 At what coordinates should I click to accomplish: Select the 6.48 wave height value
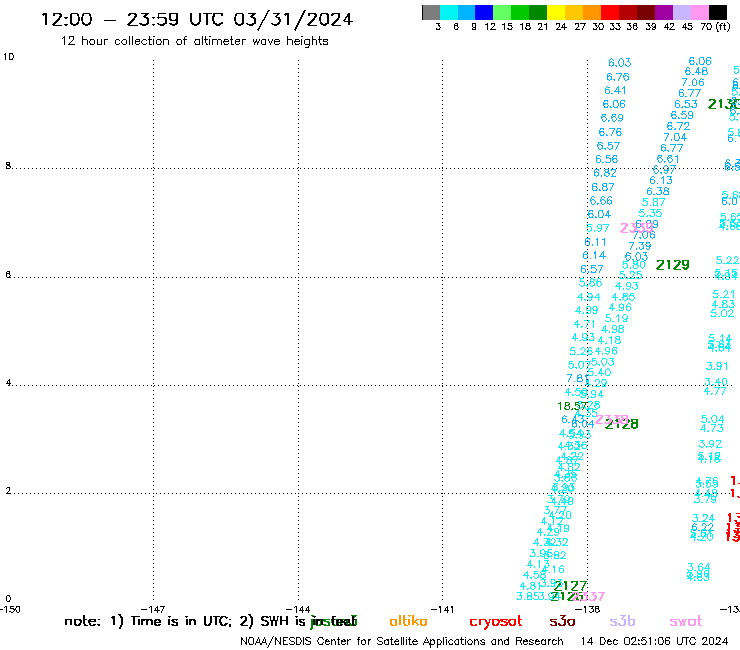pos(697,71)
